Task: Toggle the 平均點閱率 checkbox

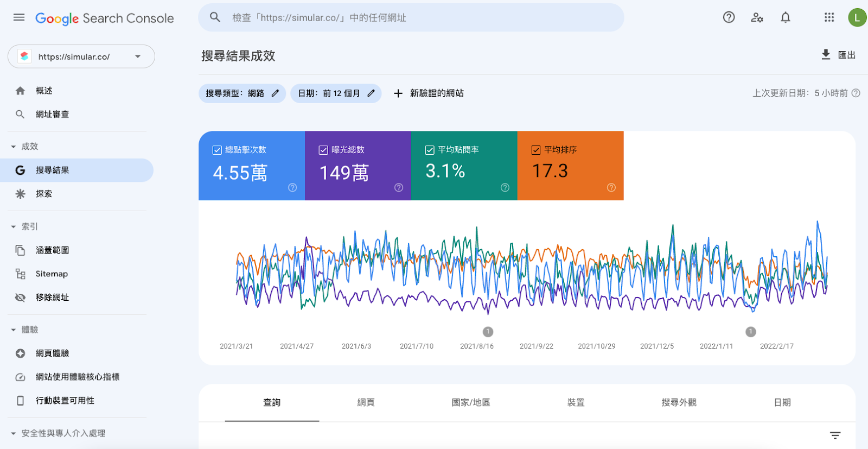Action: tap(430, 150)
